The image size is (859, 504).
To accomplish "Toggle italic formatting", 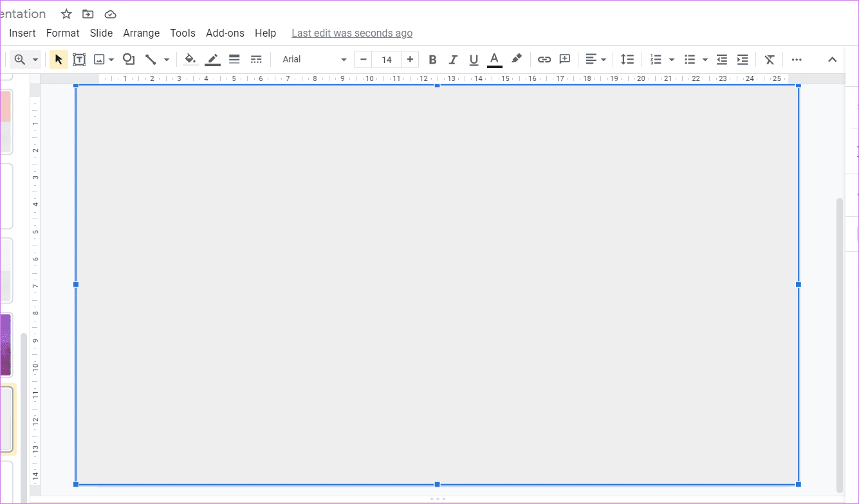I will click(453, 60).
